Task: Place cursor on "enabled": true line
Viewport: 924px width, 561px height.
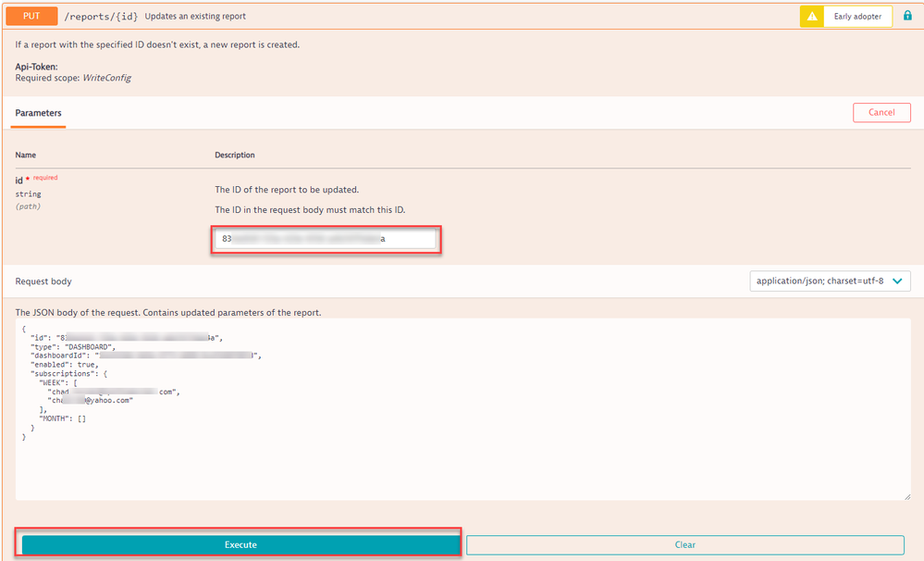Action: (65, 364)
